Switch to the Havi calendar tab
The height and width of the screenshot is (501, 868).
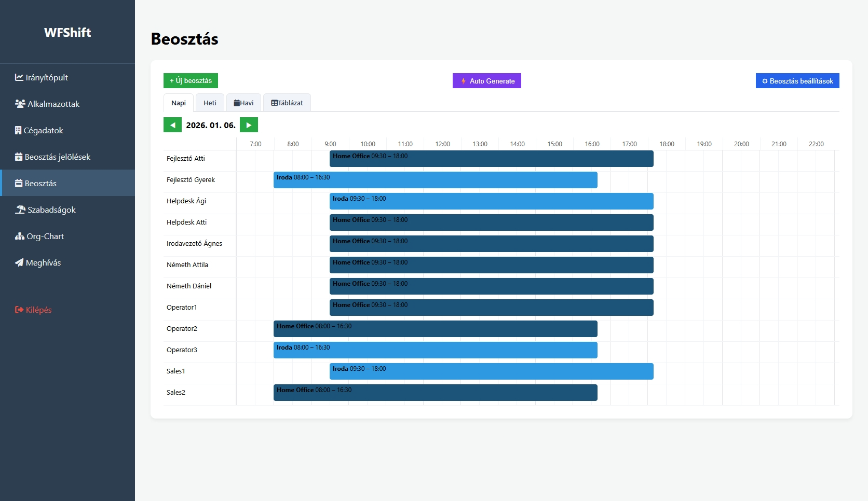point(243,103)
